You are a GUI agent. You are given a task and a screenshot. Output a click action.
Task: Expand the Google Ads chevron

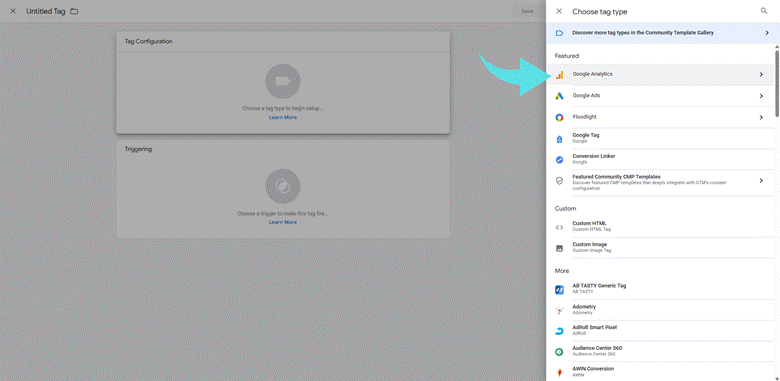(x=761, y=96)
